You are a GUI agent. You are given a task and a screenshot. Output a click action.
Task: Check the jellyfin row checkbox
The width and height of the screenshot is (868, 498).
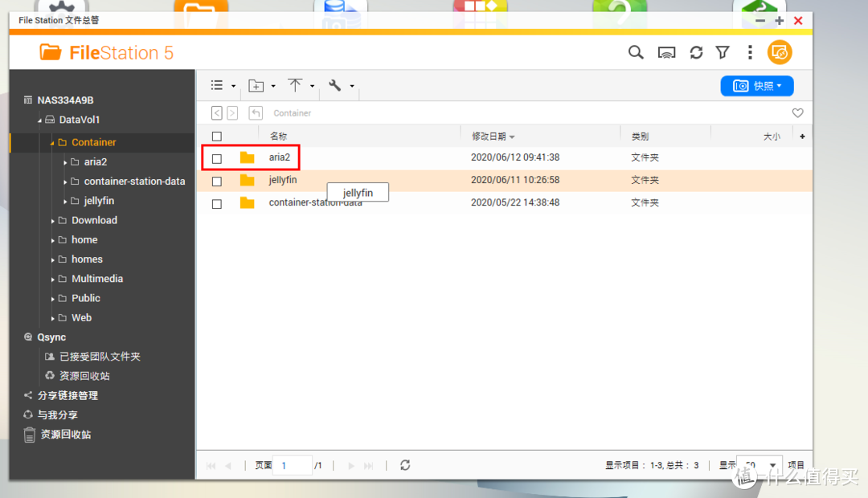tap(217, 182)
